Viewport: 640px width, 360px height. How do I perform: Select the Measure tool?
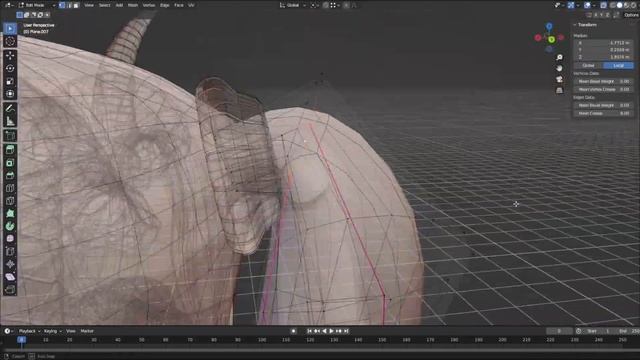click(x=10, y=121)
